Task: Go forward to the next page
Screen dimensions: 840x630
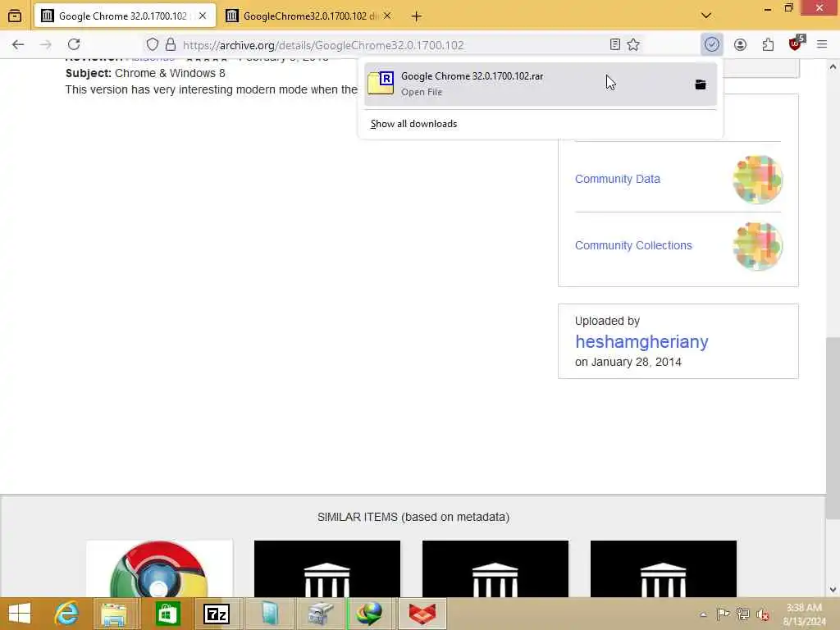Action: (46, 44)
